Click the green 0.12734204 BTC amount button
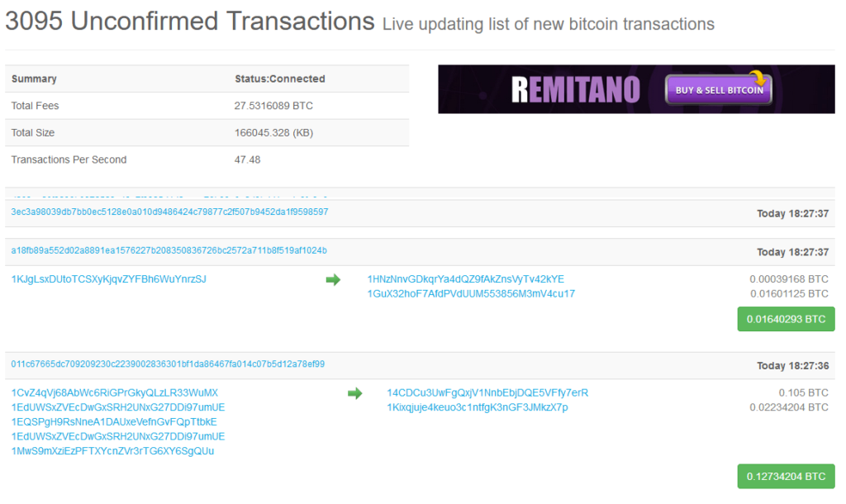 786,476
